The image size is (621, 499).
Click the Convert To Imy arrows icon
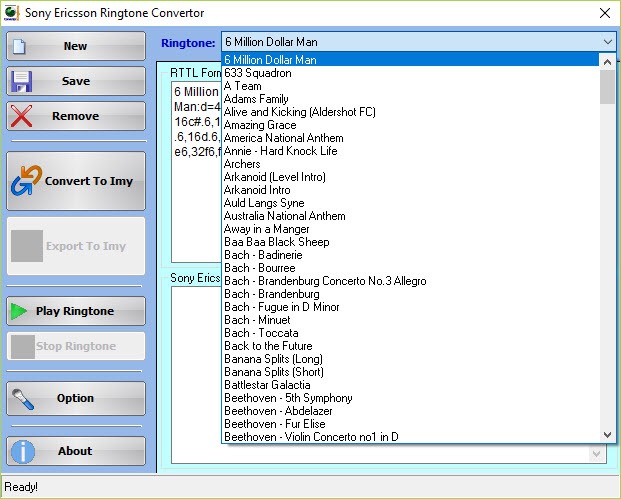tap(27, 181)
